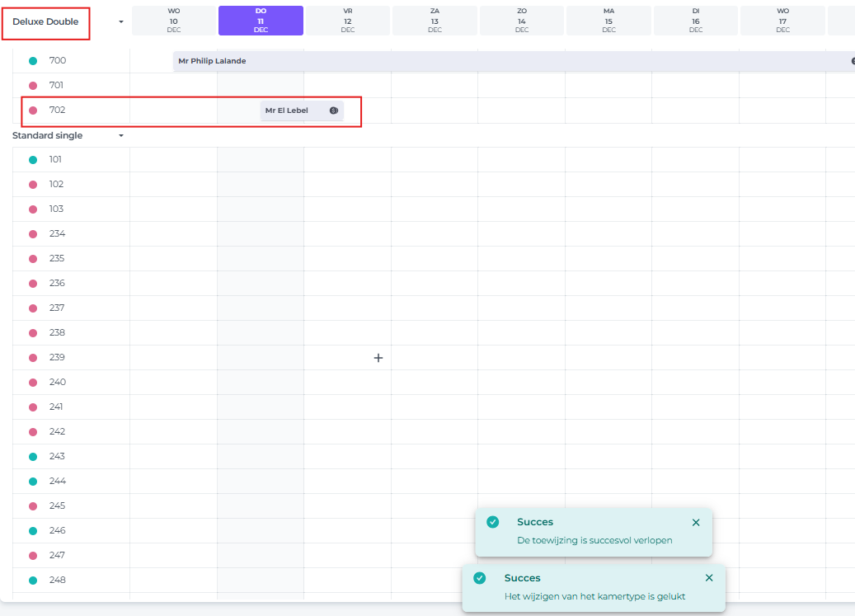Click the plus icon in the room 239 row
The width and height of the screenshot is (855, 616).
pos(378,358)
